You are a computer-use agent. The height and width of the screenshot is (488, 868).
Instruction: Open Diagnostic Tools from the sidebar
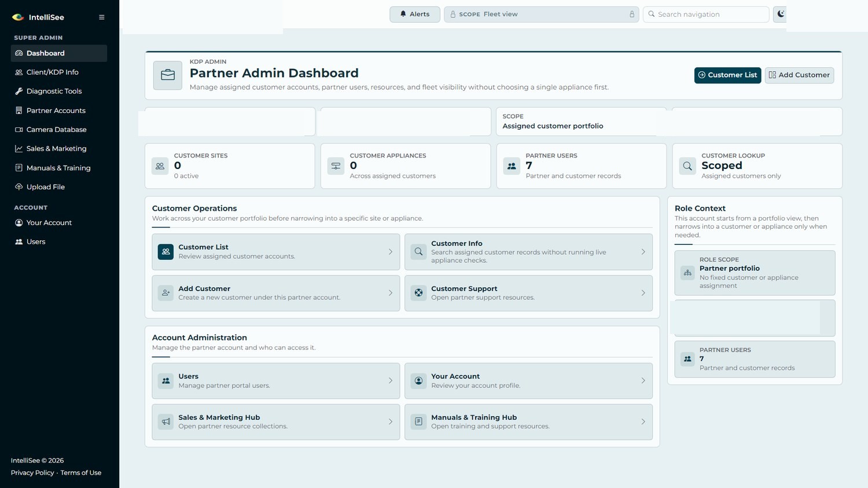click(x=59, y=91)
